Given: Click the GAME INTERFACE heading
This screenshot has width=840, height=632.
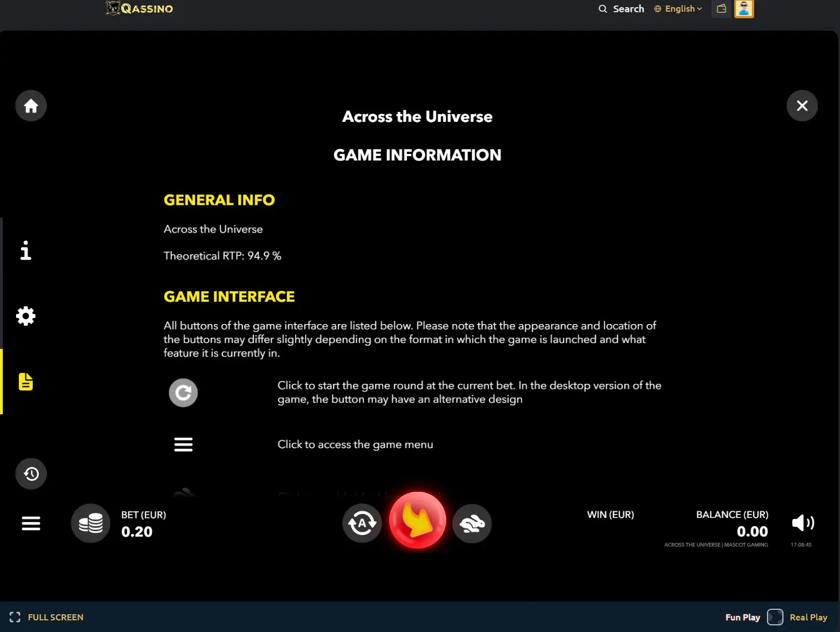Looking at the screenshot, I should click(x=229, y=297).
